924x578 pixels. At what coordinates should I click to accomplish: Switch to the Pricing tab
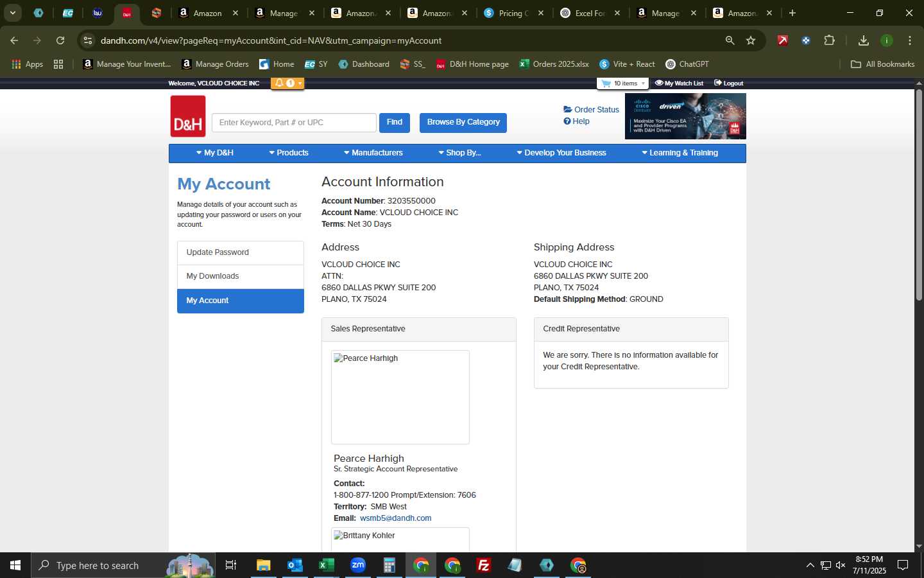[514, 13]
